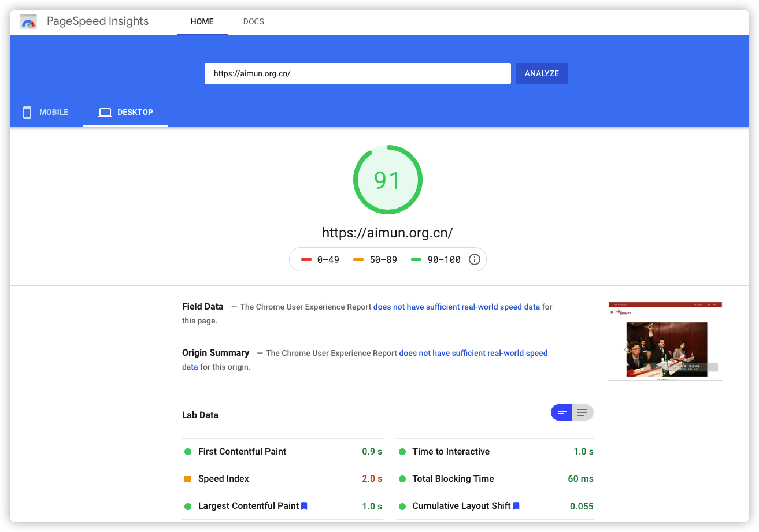Viewport: 759px width, 532px height.
Task: Click the orange square beside Speed Index
Action: (x=188, y=479)
